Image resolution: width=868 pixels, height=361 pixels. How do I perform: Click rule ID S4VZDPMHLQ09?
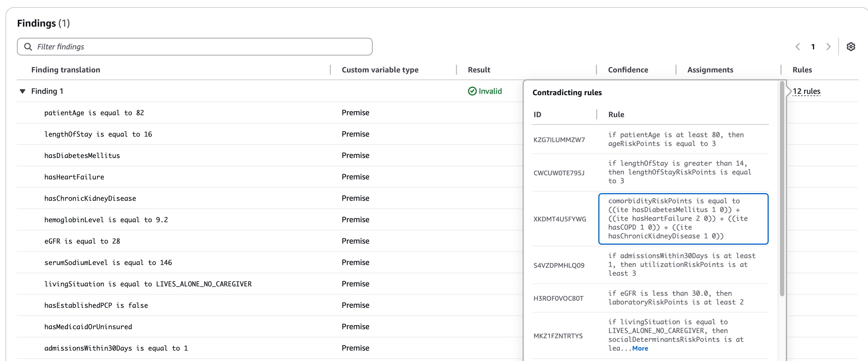point(559,265)
